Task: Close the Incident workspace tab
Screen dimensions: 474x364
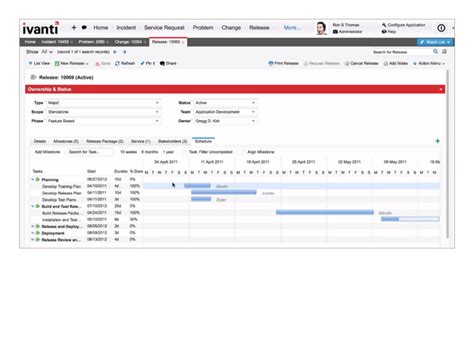Action: coord(71,42)
